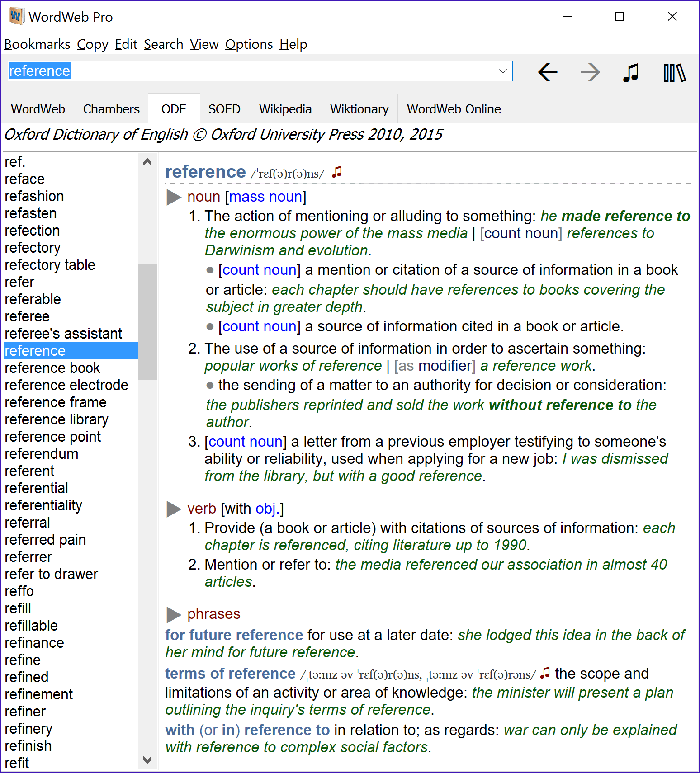Select the ODE dictionary tab
Image resolution: width=700 pixels, height=773 pixels.
[x=174, y=109]
